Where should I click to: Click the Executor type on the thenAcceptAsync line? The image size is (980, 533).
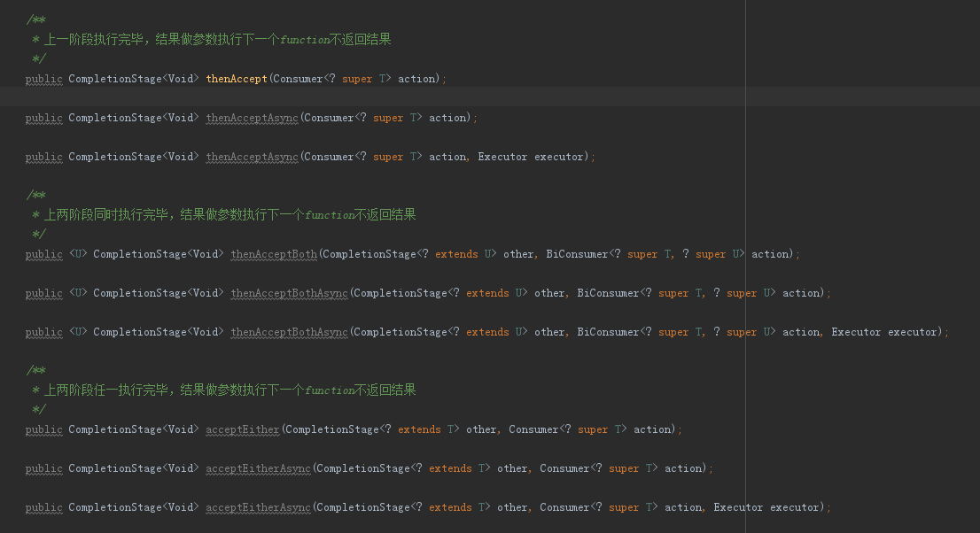coord(502,157)
